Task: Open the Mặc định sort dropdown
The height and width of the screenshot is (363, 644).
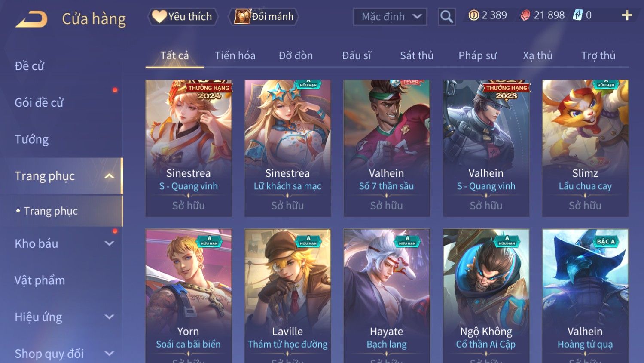Action: [x=390, y=17]
